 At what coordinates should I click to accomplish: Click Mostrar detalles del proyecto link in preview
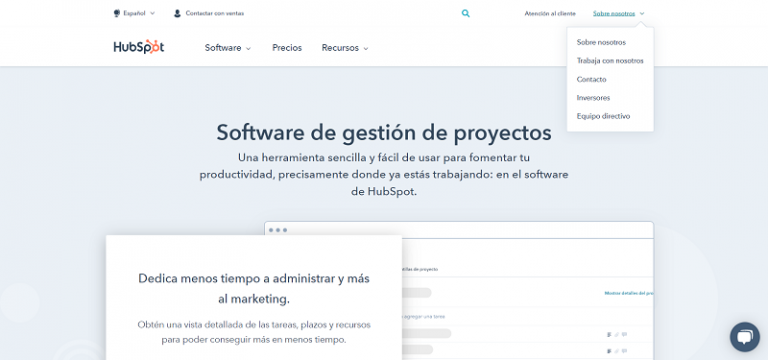point(629,293)
